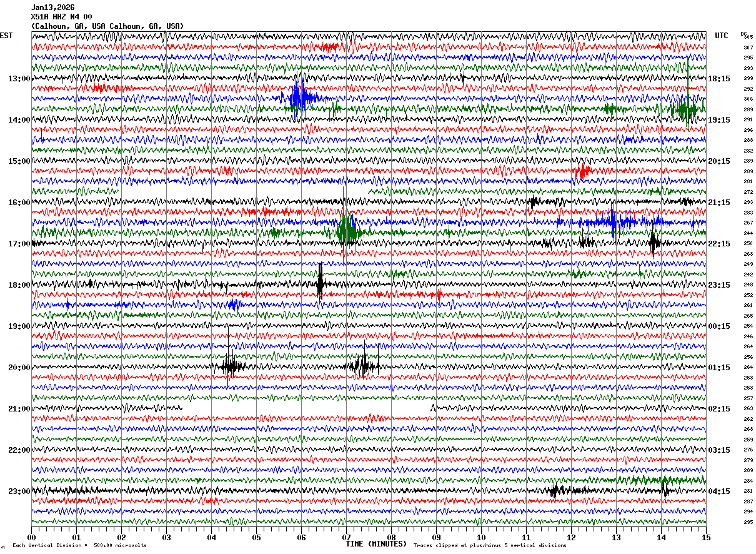756x554 pixels.
Task: Select the 00:15 UTC row label
Action: pos(719,326)
